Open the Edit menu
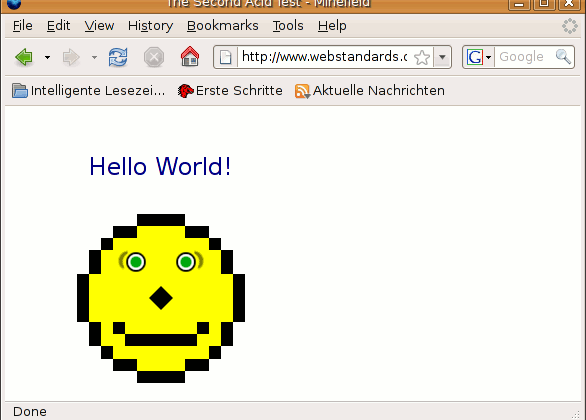This screenshot has width=586, height=420. pyautogui.click(x=58, y=26)
